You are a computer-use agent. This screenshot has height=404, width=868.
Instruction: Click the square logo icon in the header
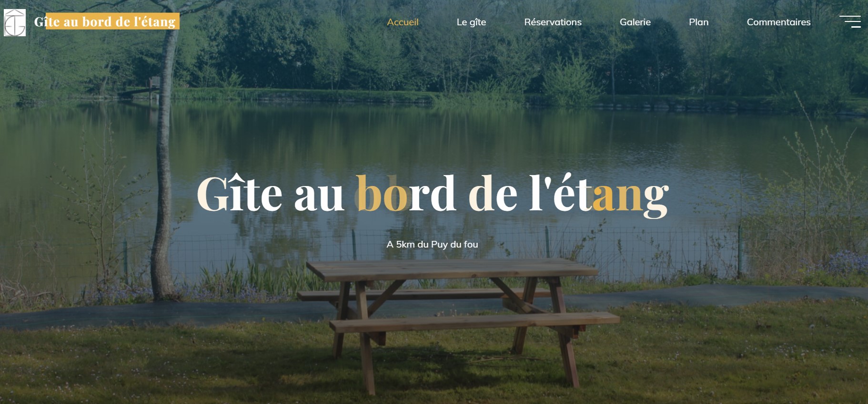point(15,22)
